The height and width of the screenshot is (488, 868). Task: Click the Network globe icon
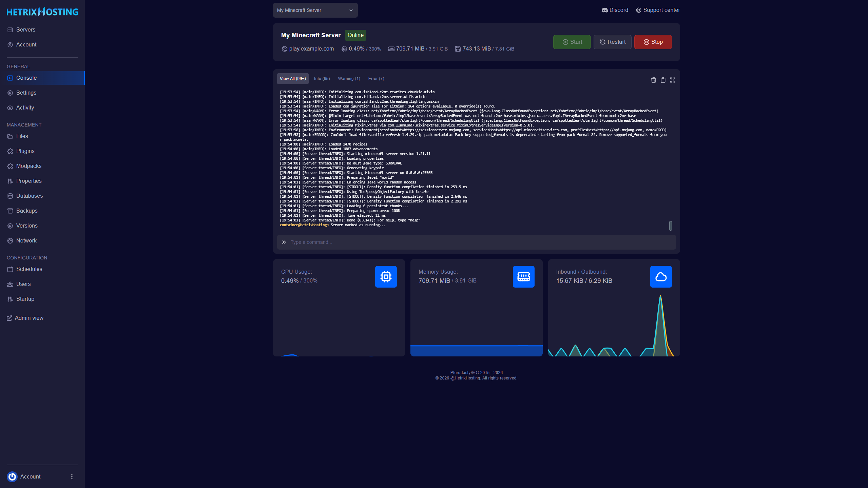pos(10,241)
